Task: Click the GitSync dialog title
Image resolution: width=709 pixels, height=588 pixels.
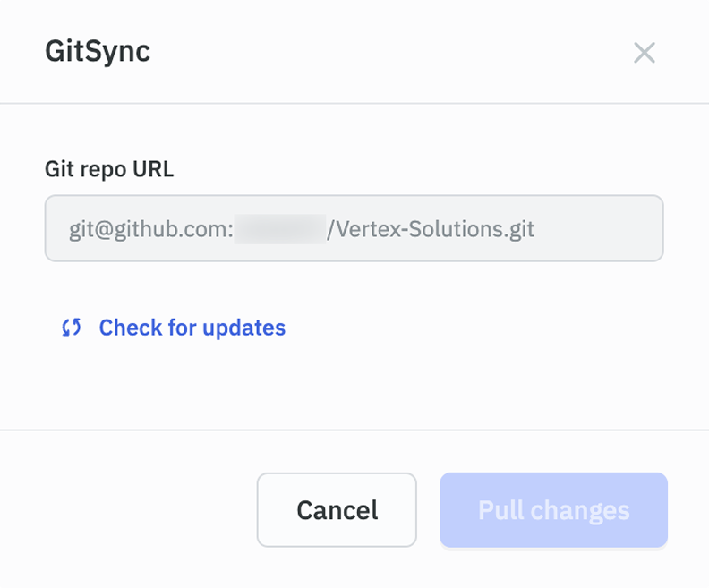Action: [x=98, y=52]
